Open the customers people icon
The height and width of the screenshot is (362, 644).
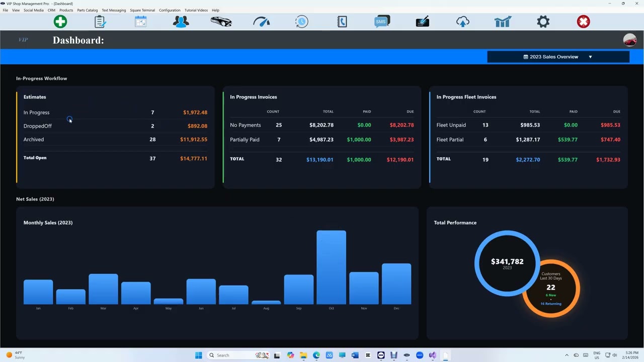click(x=181, y=22)
